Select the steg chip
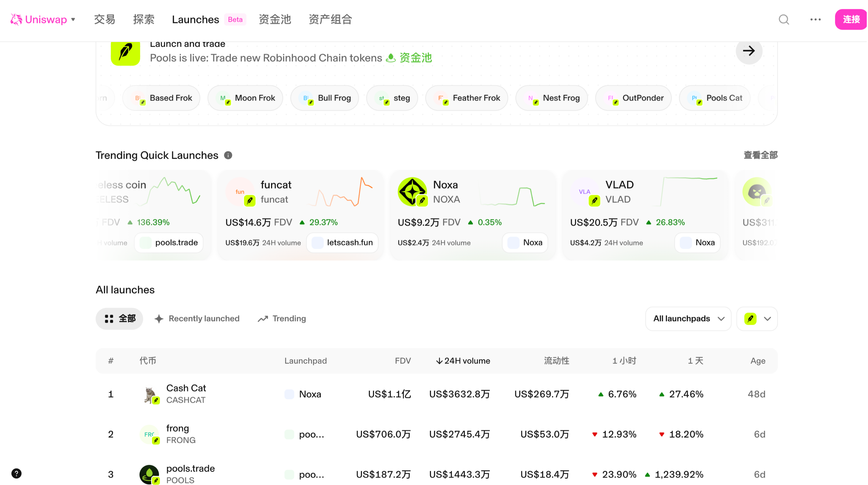This screenshot has width=868, height=485. pos(392,98)
